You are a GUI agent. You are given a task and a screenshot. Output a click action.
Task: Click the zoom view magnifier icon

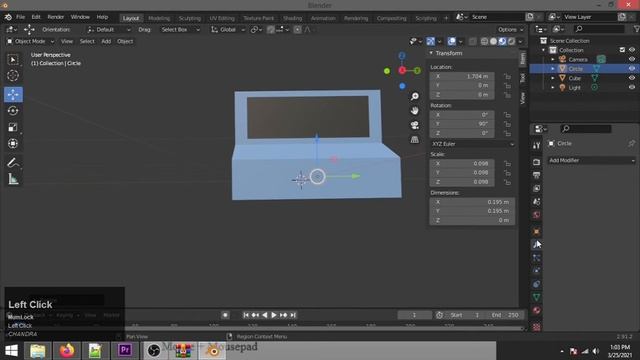415,96
